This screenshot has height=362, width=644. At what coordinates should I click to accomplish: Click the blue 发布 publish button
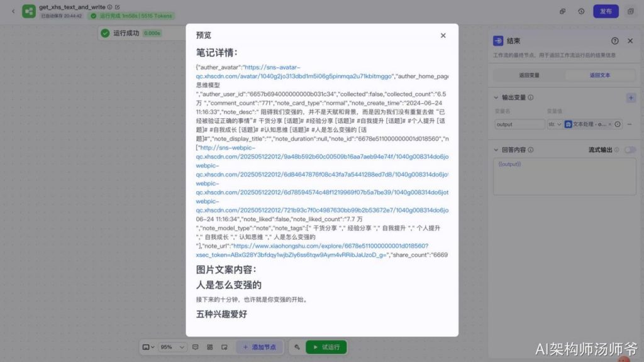(x=605, y=11)
